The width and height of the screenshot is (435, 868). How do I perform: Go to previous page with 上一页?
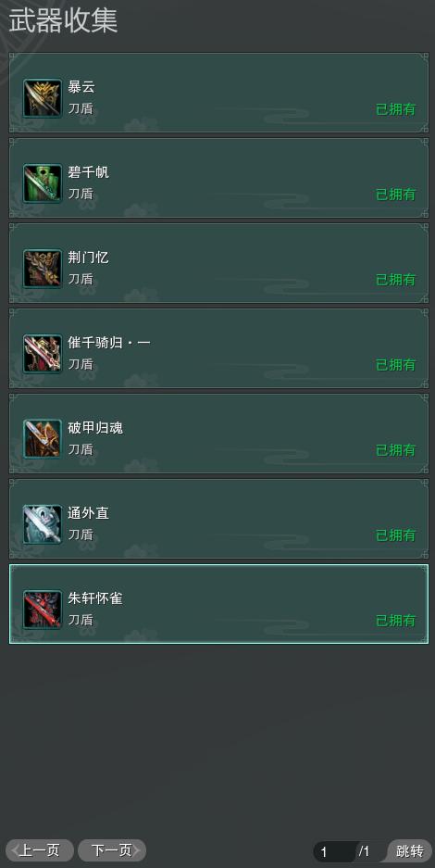pyautogui.click(x=40, y=850)
